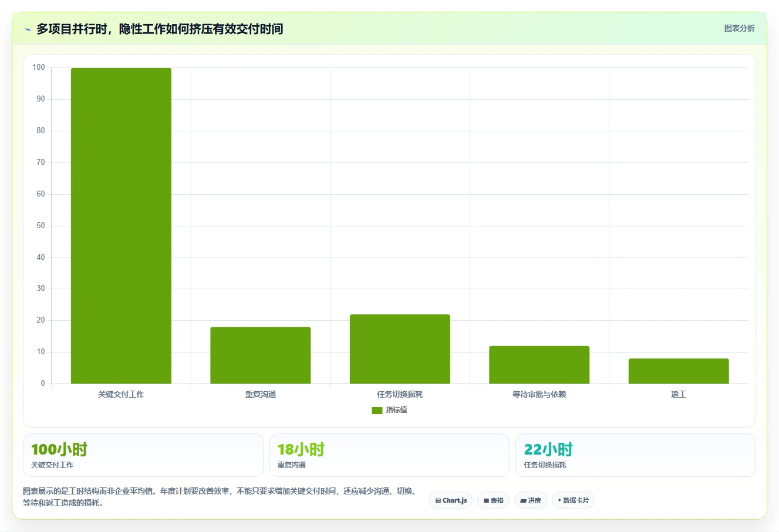Click the 图表分析 label in the header
The height and width of the screenshot is (532, 779).
[x=739, y=28]
